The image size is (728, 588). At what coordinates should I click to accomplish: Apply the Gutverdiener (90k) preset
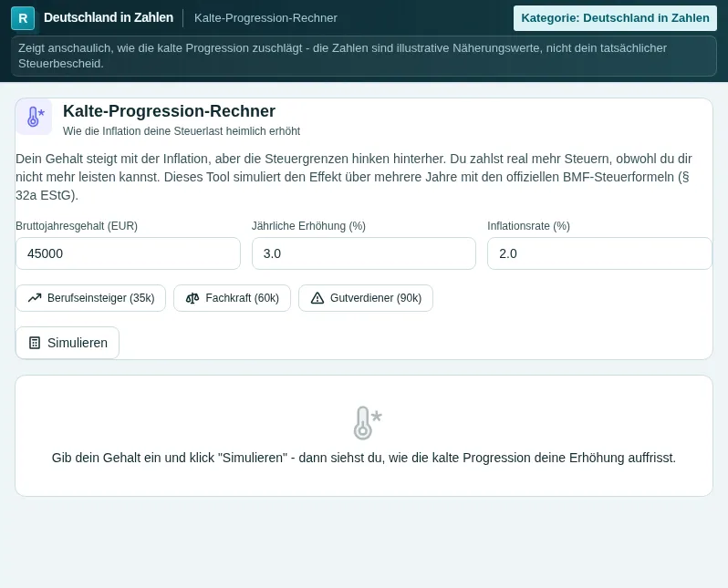[366, 298]
